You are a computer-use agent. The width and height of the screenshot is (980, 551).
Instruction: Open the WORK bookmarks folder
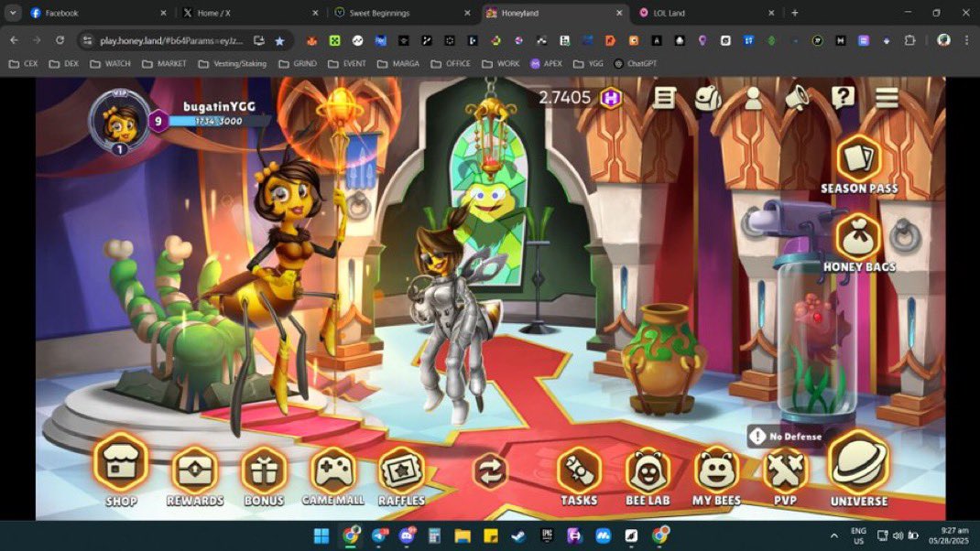click(x=501, y=64)
